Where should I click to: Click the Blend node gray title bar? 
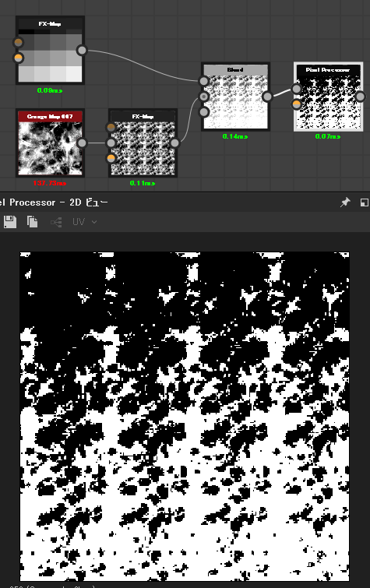pyautogui.click(x=235, y=70)
